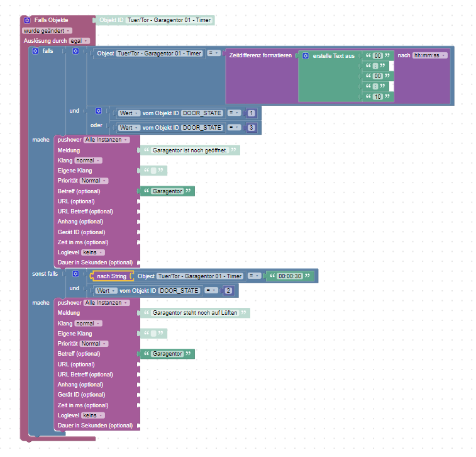Open Priorität Normal dropdown in first pushover block
Screen dimensions: 476x457
[x=94, y=181]
